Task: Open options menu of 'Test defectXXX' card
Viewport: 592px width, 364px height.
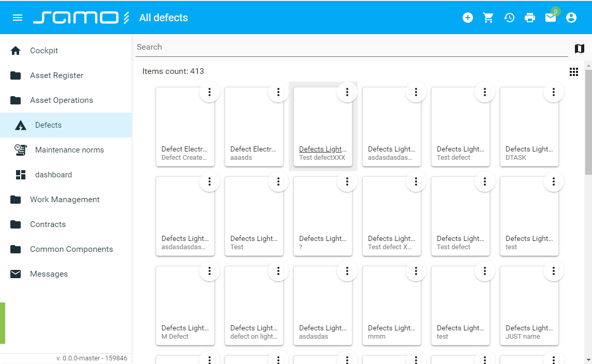Action: (347, 92)
